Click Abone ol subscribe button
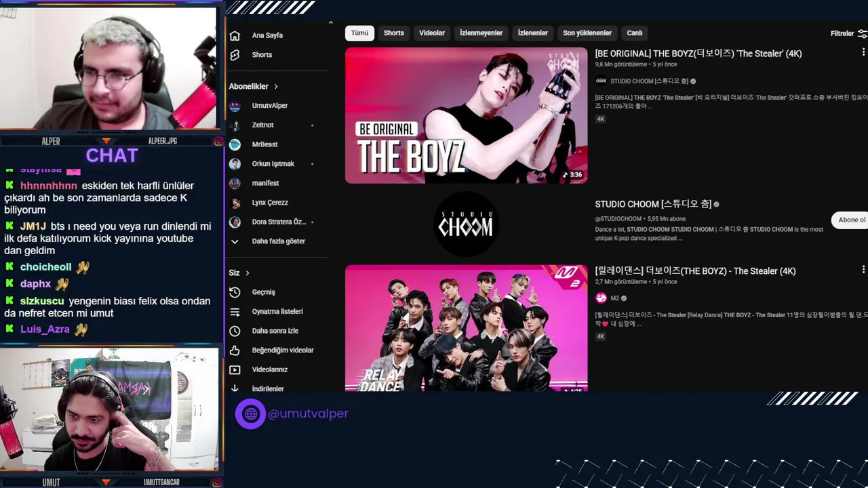 click(x=850, y=220)
